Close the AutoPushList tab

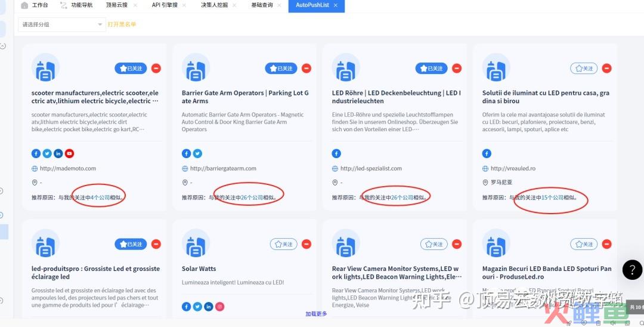[336, 5]
